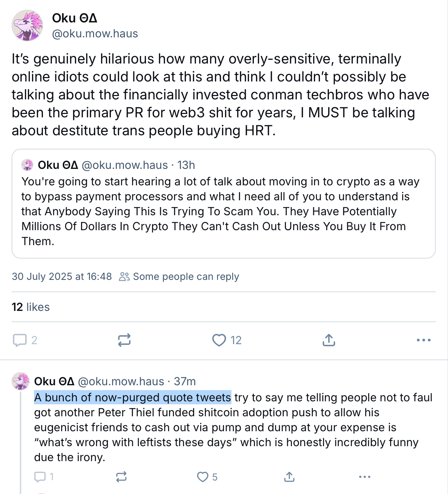This screenshot has height=494, width=448.
Task: Click the 37m timestamp on the reply
Action: point(185,381)
